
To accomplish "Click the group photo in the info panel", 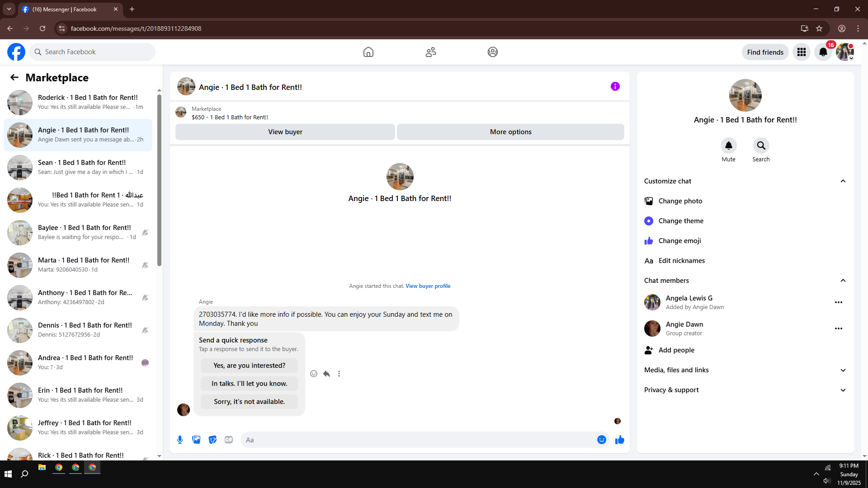I will [x=745, y=95].
